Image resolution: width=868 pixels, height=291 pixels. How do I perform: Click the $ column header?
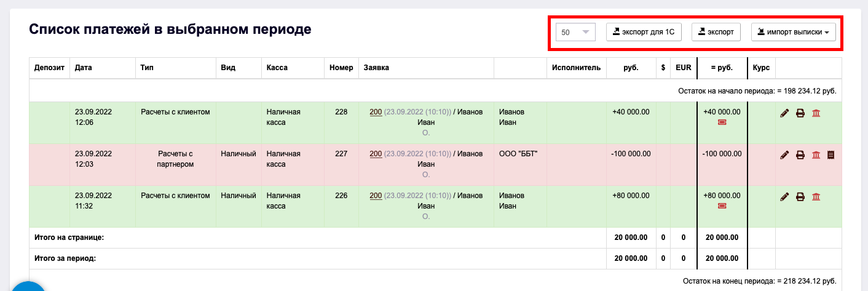663,68
